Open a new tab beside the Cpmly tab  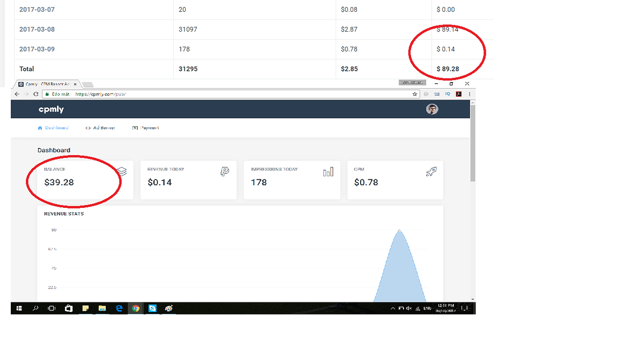[x=89, y=84]
